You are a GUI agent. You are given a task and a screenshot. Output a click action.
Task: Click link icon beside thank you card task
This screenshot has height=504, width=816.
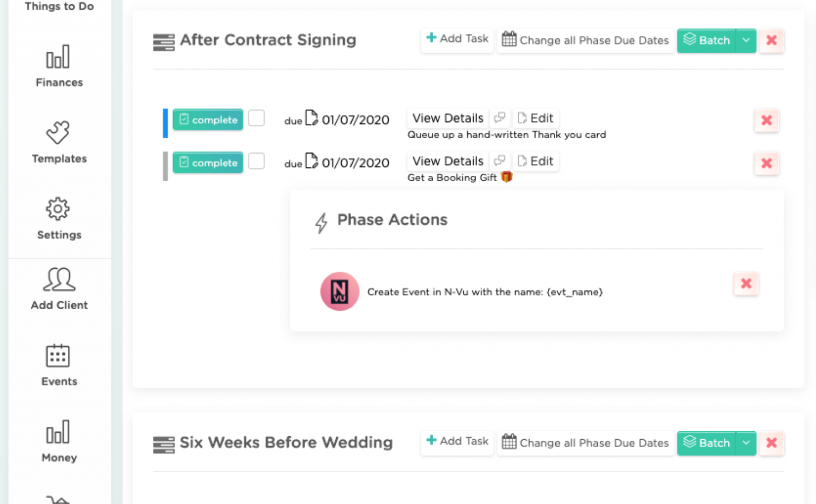(x=499, y=118)
